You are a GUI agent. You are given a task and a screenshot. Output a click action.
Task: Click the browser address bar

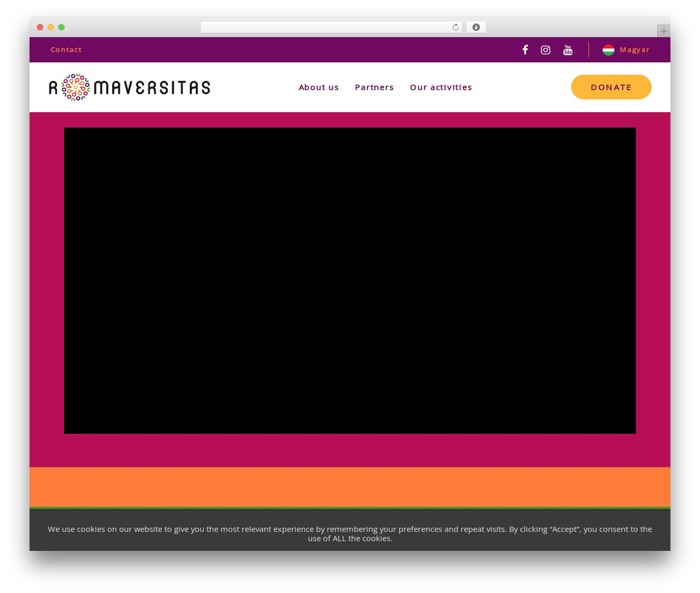(331, 27)
